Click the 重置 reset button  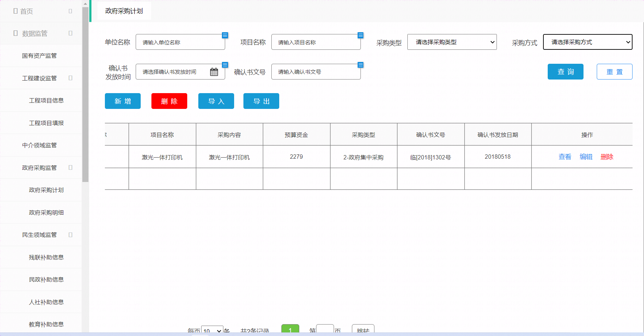point(615,72)
